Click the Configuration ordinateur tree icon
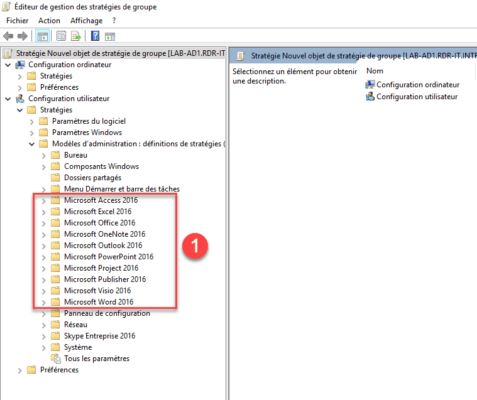This screenshot has height=400, width=477. pos(21,64)
